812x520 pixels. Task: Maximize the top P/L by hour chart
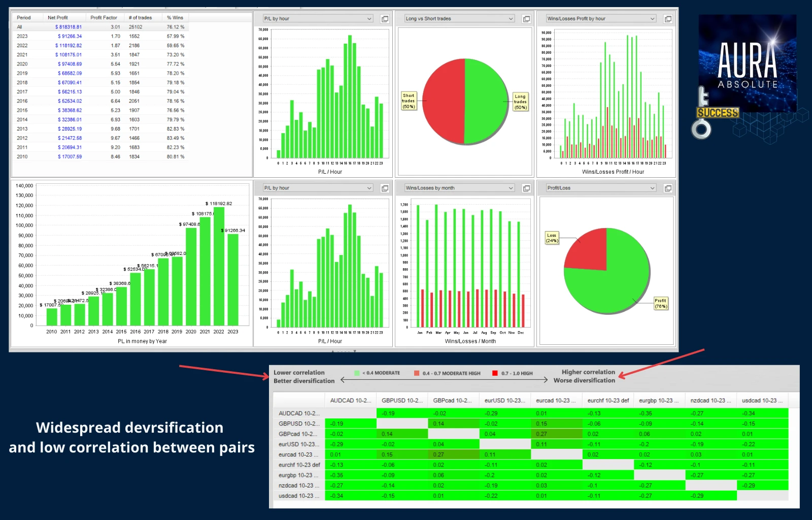point(385,19)
